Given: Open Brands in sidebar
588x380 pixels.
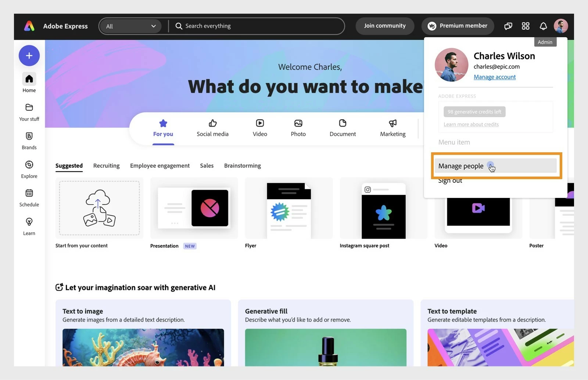Looking at the screenshot, I should click(x=29, y=141).
